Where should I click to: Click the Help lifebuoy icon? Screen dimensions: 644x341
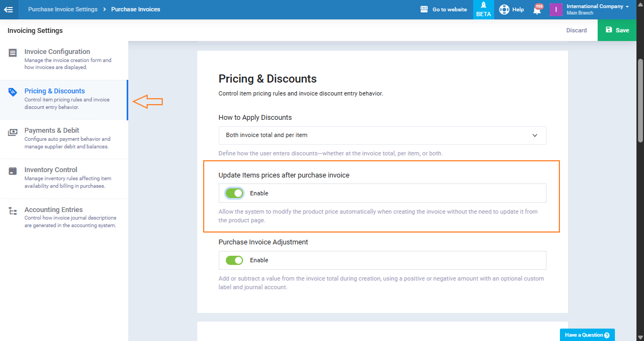click(504, 9)
